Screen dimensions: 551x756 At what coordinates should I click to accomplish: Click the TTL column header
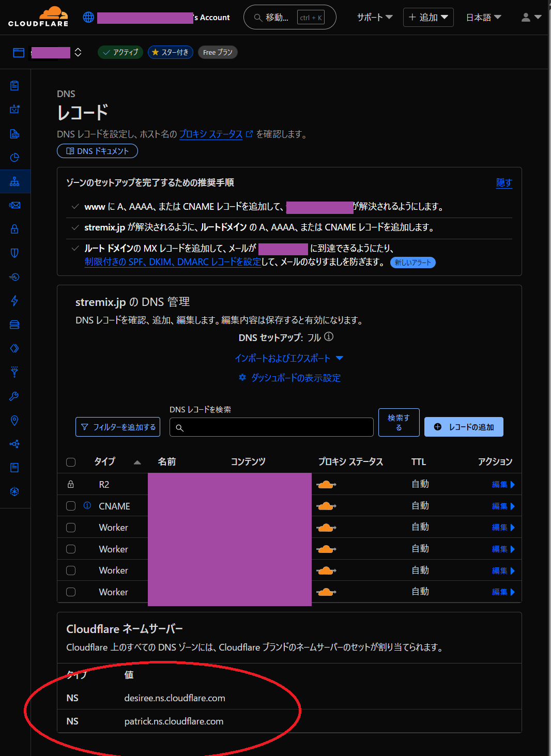coord(419,462)
